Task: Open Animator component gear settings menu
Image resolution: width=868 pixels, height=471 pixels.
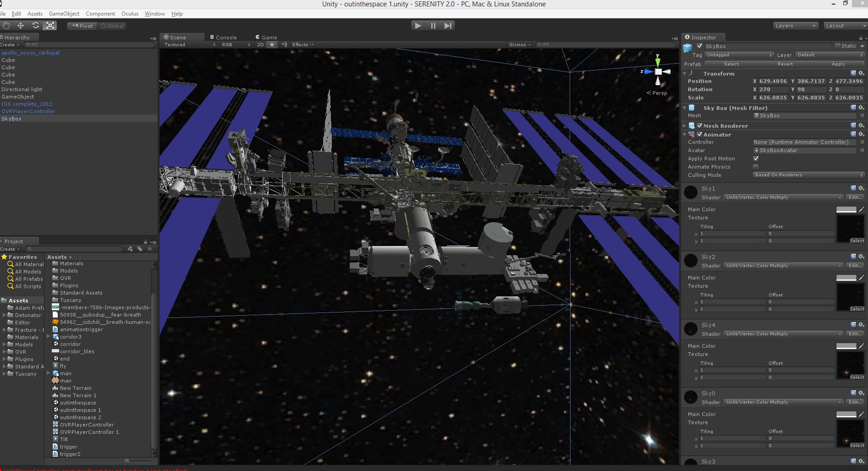Action: [861, 134]
